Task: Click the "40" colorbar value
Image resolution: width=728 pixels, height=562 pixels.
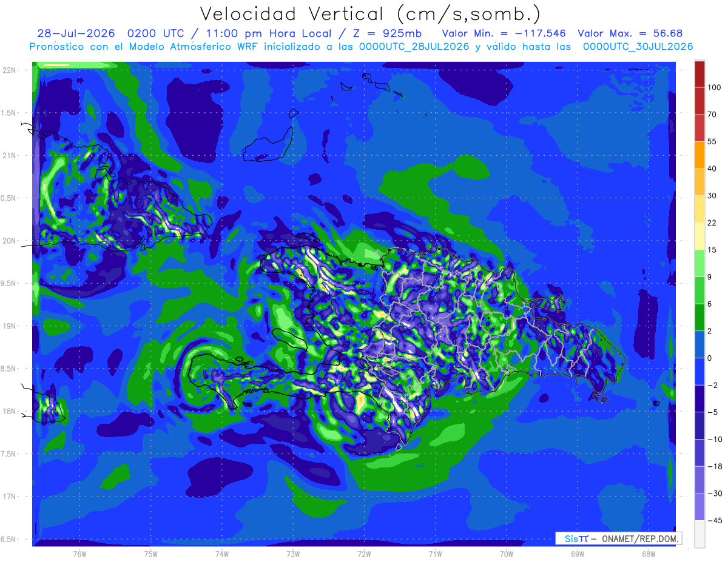Action: pos(713,169)
